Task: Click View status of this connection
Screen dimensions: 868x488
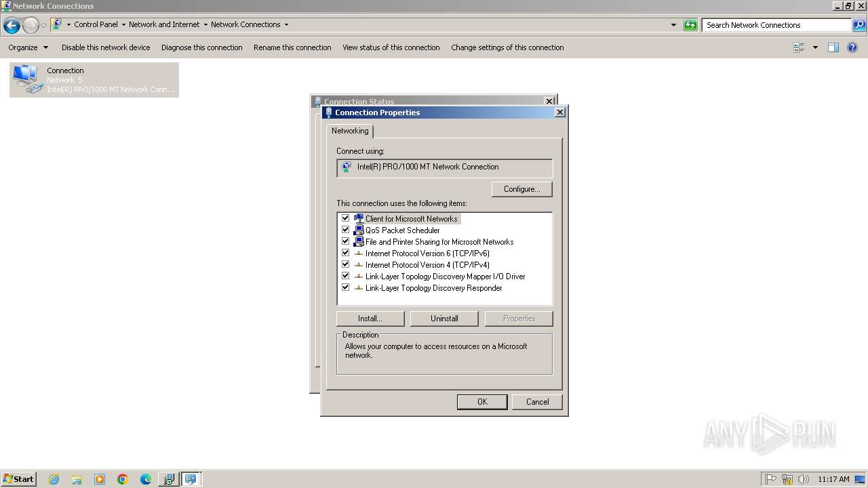Action: pos(391,47)
